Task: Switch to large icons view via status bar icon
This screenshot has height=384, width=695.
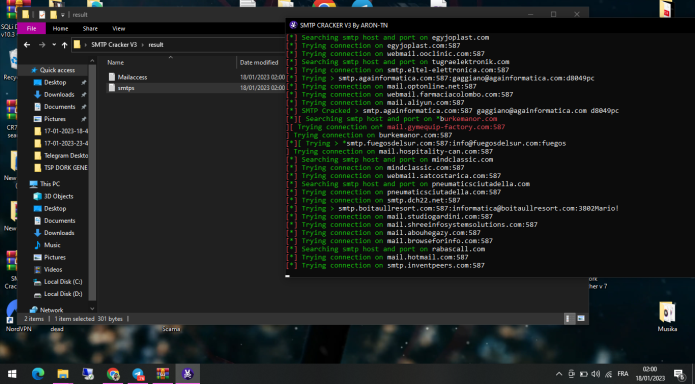Action: pyautogui.click(x=581, y=318)
